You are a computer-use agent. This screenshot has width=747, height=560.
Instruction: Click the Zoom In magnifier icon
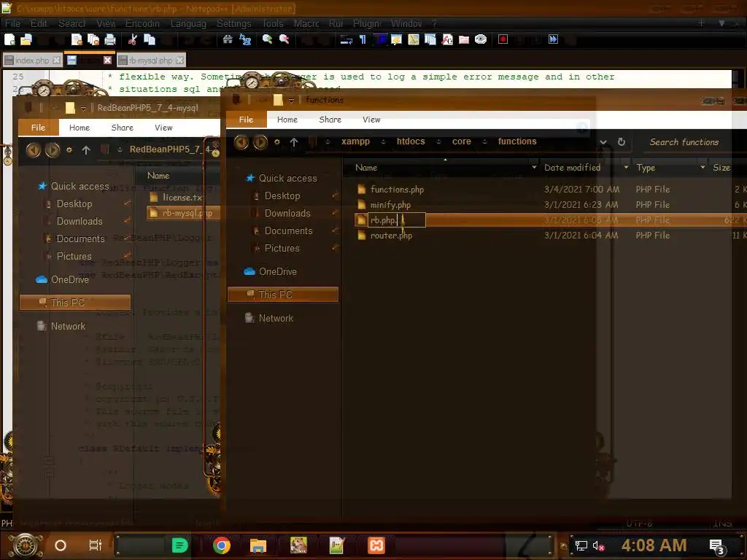pyautogui.click(x=267, y=39)
